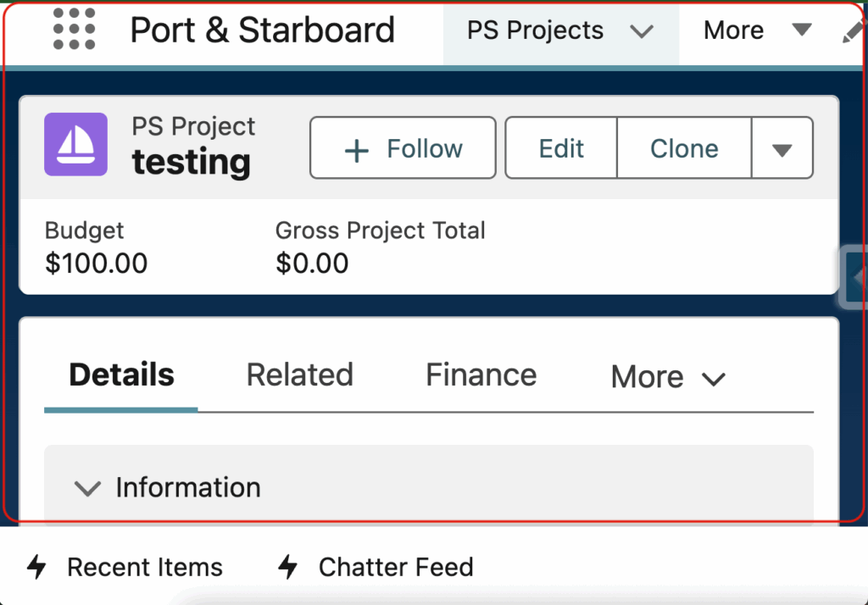Switch to the Related tab
Viewport: 868px width, 605px height.
299,375
